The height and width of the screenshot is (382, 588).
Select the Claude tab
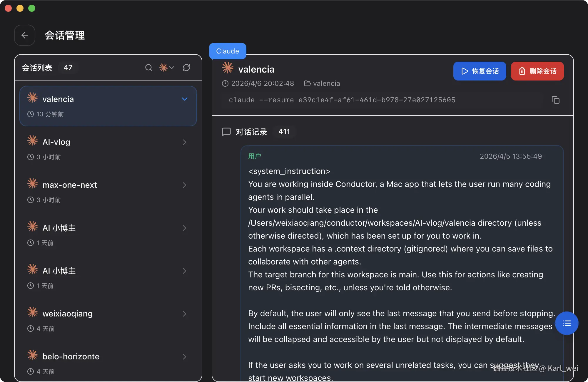pyautogui.click(x=228, y=51)
